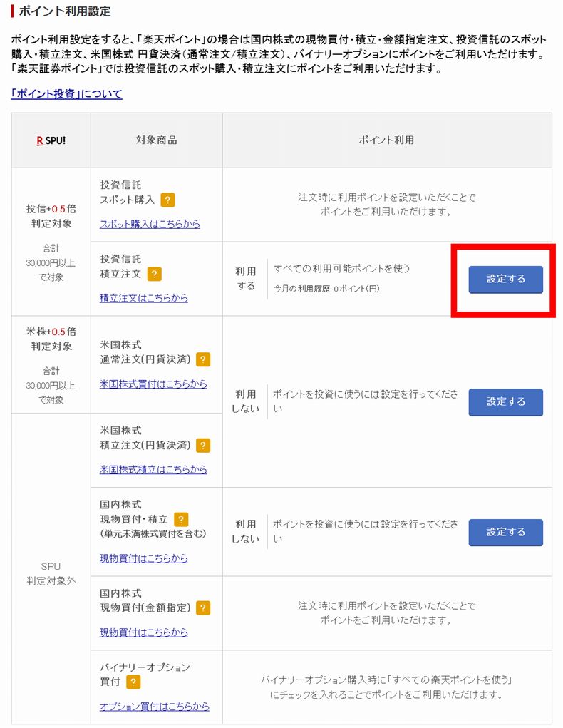Click help icon beside 米国株式 積立注文(円貨決済)
Viewport: 563px width, 728px height.
(205, 445)
